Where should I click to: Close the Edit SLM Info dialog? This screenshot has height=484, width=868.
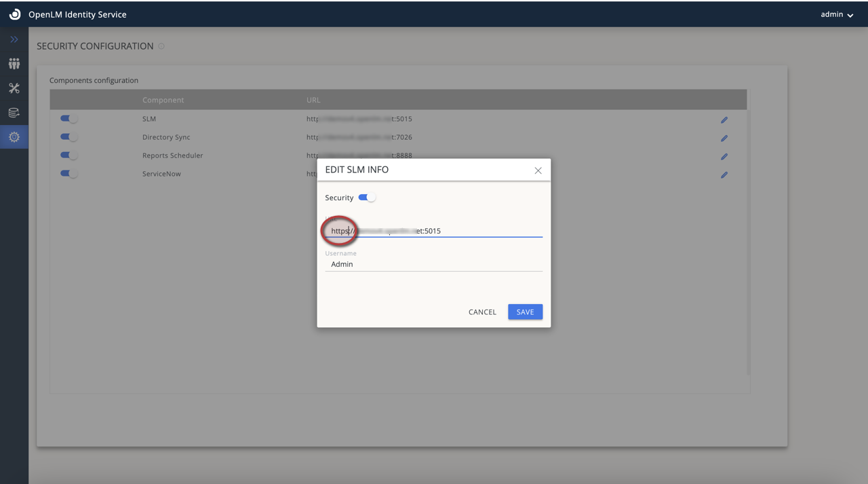pyautogui.click(x=538, y=170)
